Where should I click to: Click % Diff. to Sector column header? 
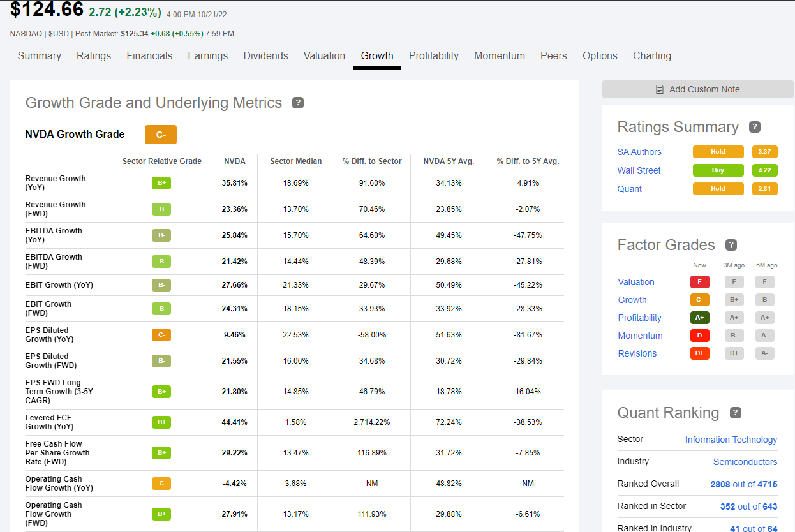372,161
